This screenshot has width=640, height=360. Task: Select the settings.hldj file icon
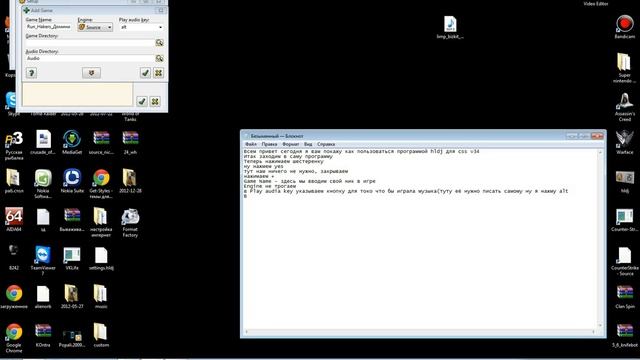(101, 258)
